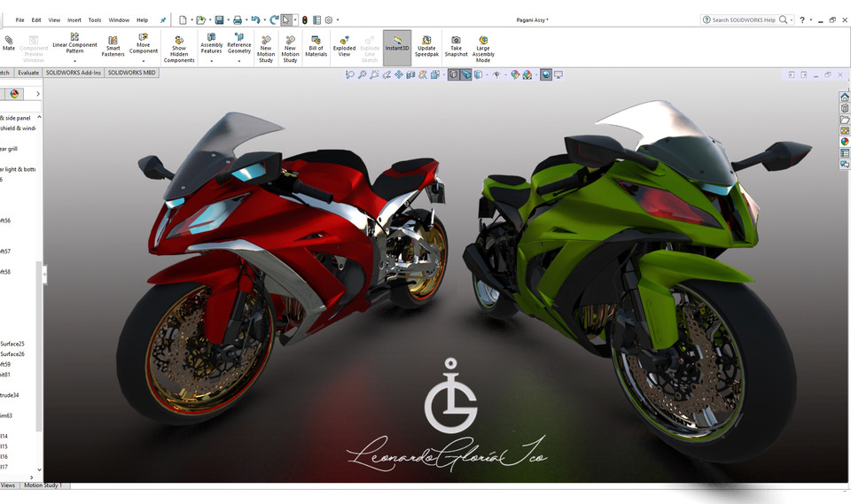Toggle the pushpin to keep menu visible
The image size is (851, 504).
(x=163, y=20)
